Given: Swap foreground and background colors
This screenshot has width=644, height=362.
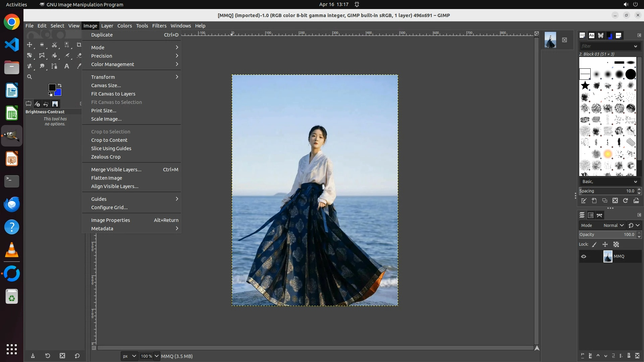Looking at the screenshot, I should (x=60, y=85).
